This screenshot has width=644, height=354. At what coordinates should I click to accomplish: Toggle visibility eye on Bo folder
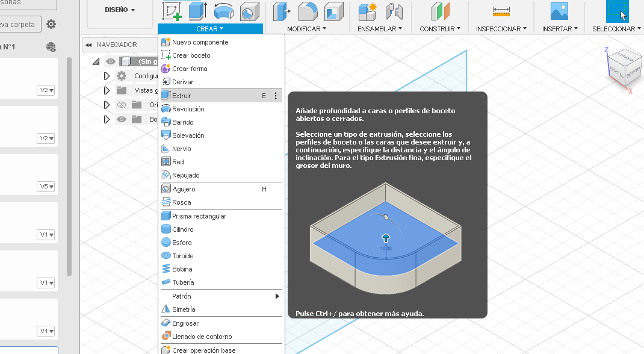pos(122,120)
